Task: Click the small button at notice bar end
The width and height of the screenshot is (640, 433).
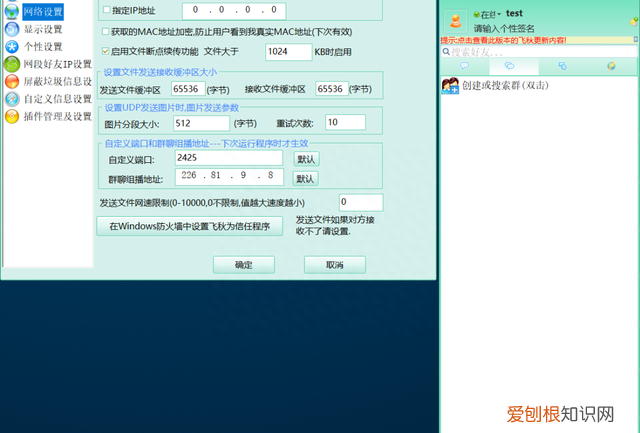Action: (636, 40)
